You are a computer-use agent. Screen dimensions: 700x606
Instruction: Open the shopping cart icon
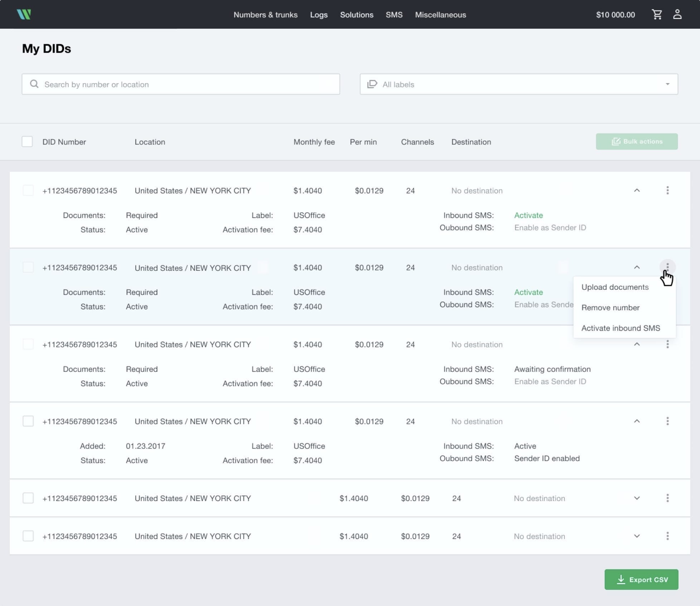click(x=657, y=15)
